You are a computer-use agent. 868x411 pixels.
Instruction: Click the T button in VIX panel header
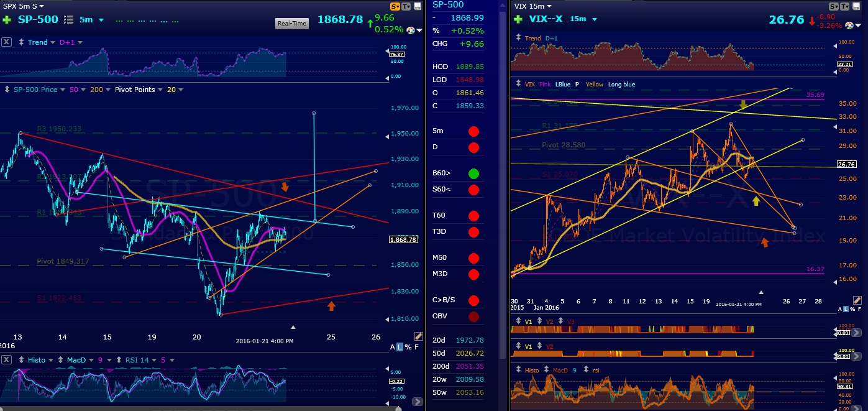click(846, 6)
